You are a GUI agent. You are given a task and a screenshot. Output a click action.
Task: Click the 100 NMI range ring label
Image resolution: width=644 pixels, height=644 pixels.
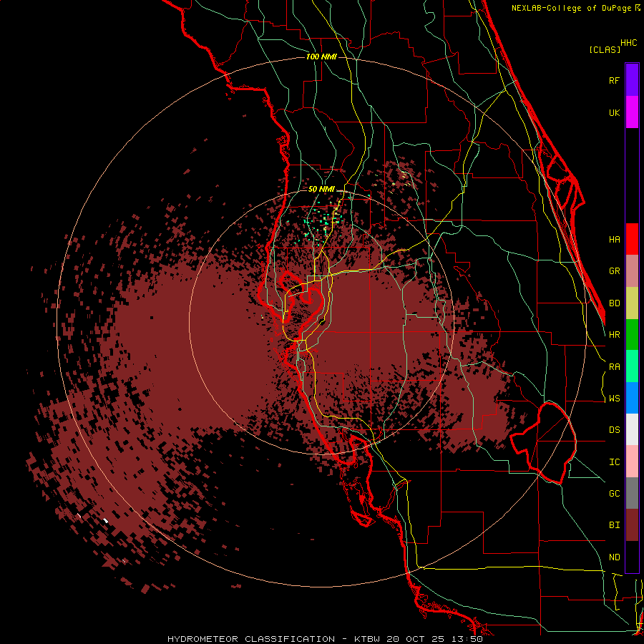(x=321, y=57)
